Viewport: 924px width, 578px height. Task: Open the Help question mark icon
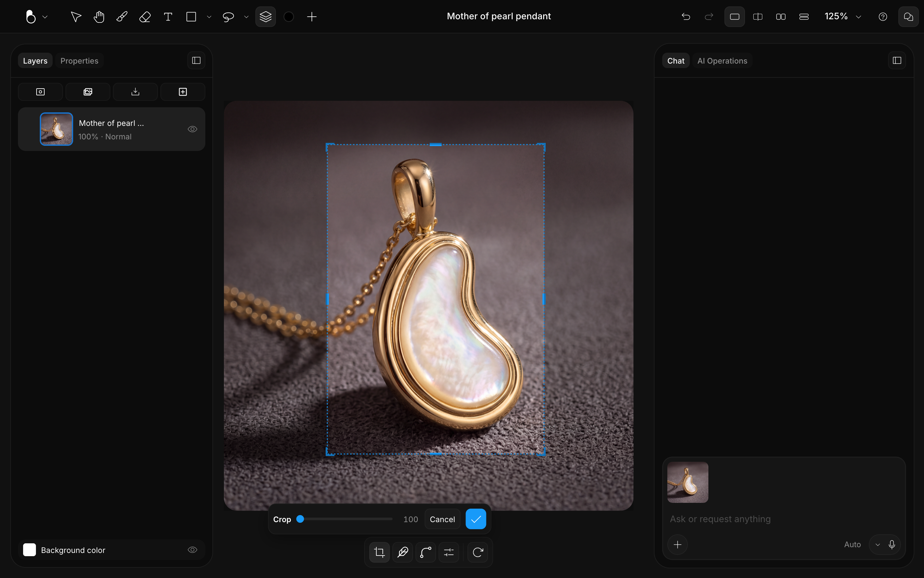883,17
